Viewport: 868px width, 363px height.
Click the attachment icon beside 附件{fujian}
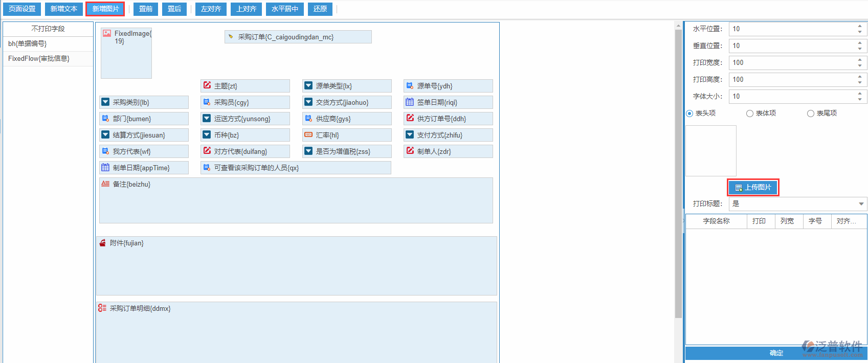tap(103, 243)
